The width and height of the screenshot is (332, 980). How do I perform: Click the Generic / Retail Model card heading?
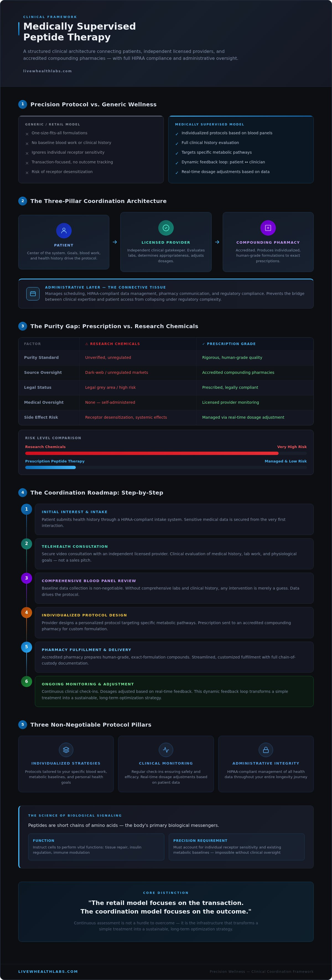point(53,124)
